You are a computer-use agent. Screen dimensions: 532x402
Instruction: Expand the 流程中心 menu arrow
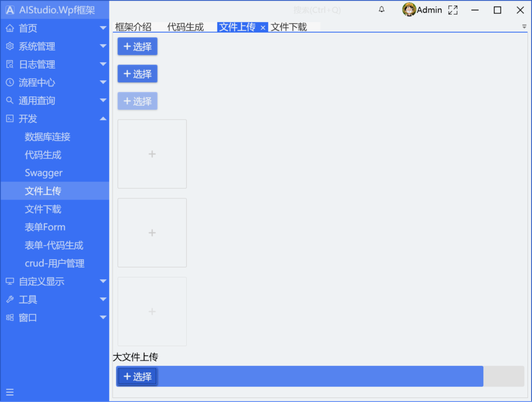pos(103,82)
